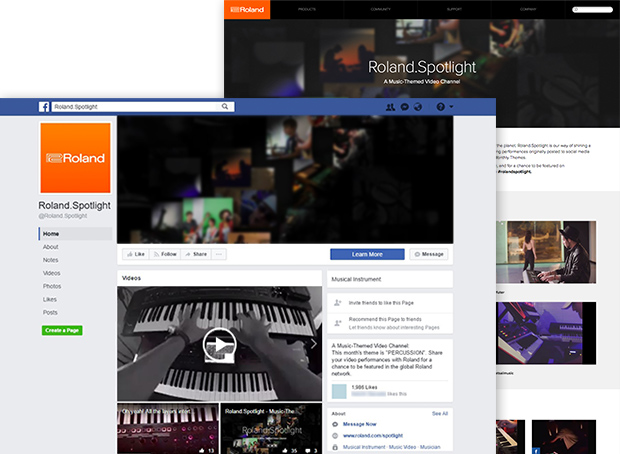Viewport: 620px width, 454px height.
Task: Click the Message Now link
Action: click(x=359, y=424)
